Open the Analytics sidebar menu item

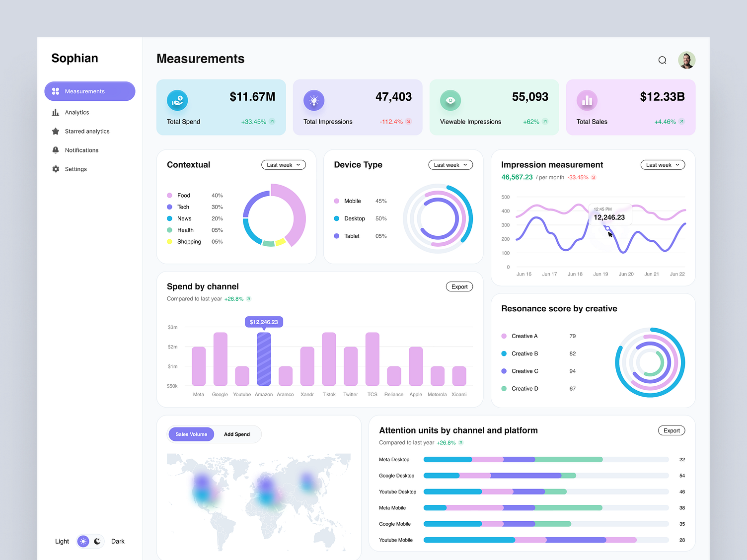77,112
